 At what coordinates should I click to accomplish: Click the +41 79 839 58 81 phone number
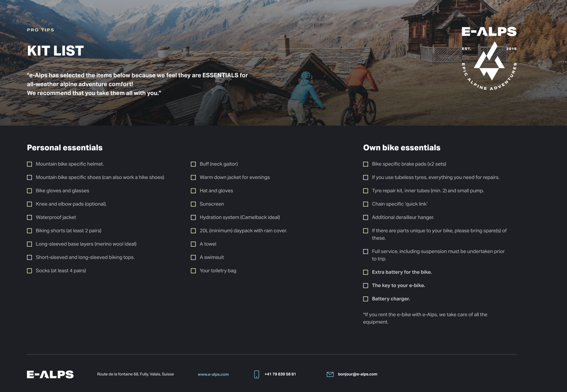280,374
